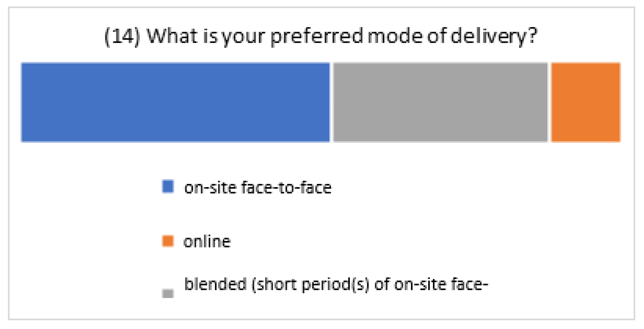
Task: Click the orange online legend swatch
Action: [x=168, y=241]
